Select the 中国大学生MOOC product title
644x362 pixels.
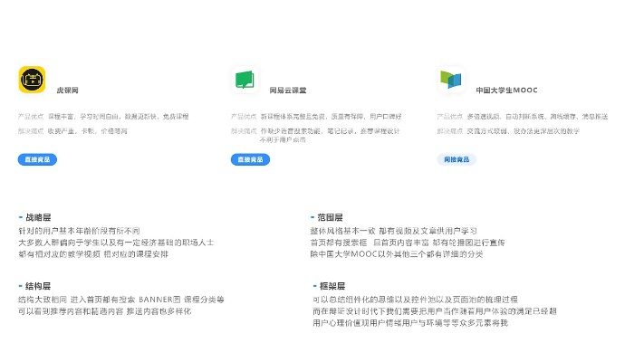coord(506,90)
